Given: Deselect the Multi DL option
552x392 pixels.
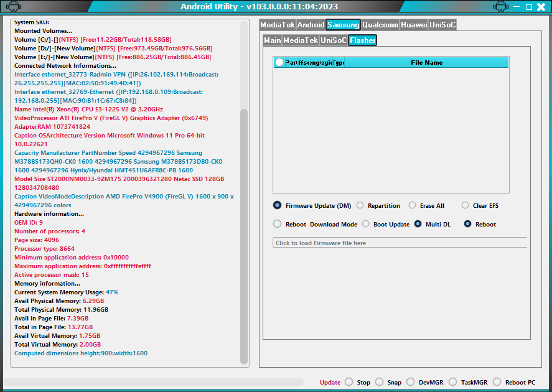Looking at the screenshot, I should click(418, 224).
